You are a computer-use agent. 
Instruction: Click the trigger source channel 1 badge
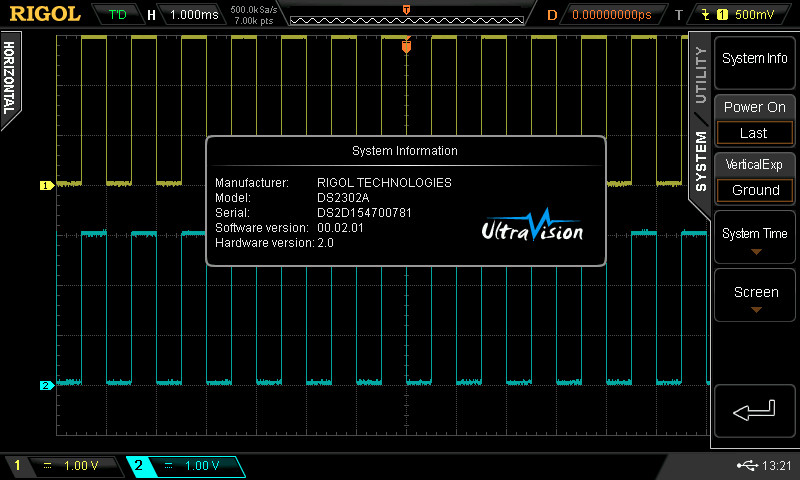point(722,15)
